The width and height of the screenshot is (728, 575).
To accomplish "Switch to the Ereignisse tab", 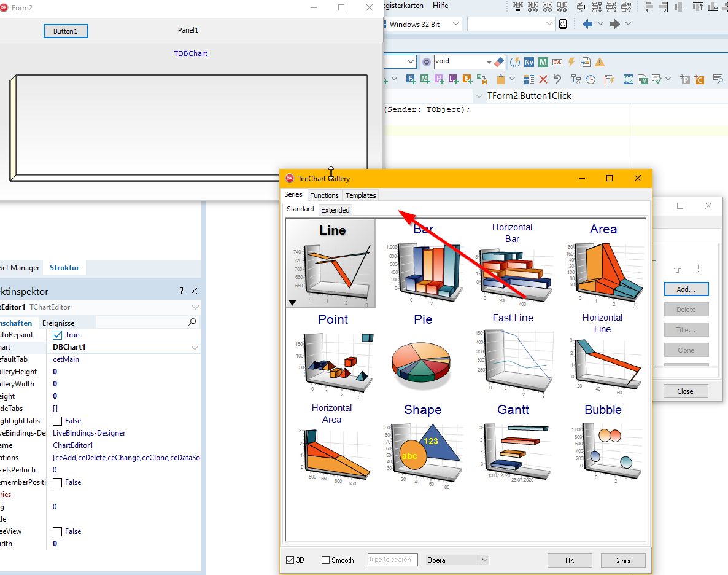I will (58, 323).
